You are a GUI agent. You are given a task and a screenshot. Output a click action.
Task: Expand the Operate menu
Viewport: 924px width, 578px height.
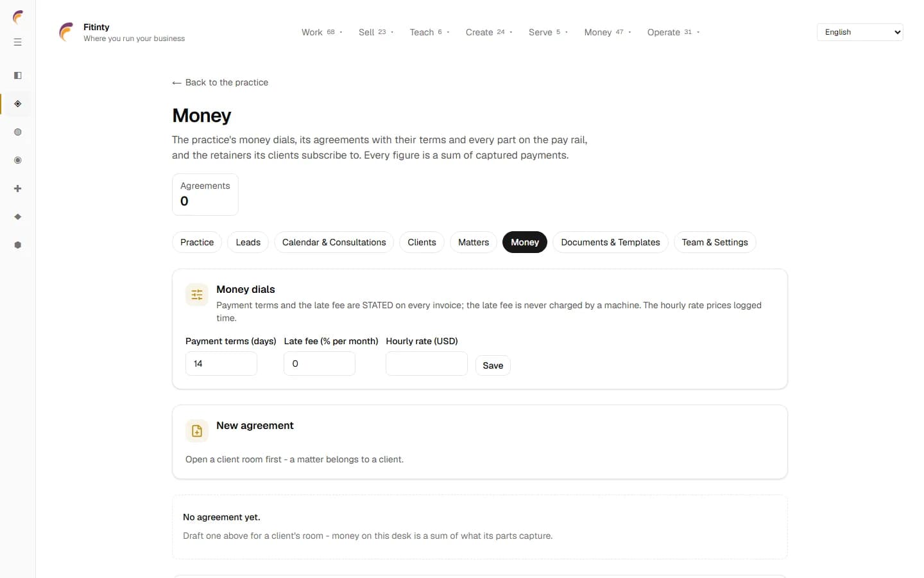pos(673,32)
